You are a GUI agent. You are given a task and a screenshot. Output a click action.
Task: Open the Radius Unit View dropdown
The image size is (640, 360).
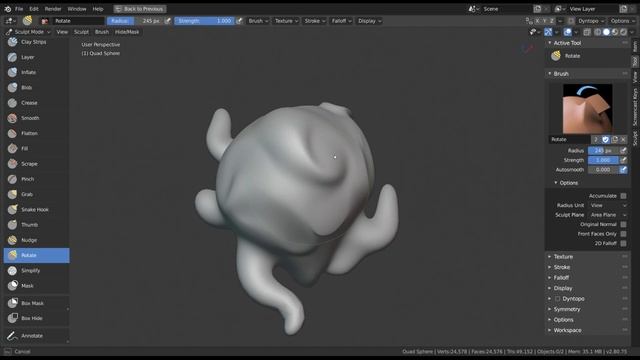click(608, 205)
